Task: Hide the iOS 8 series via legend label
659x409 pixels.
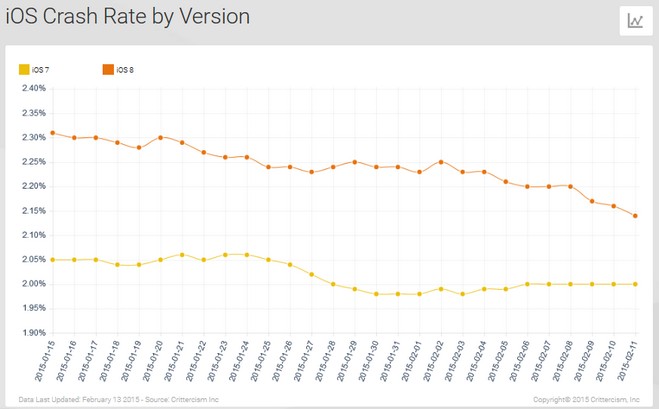Action: (x=124, y=69)
